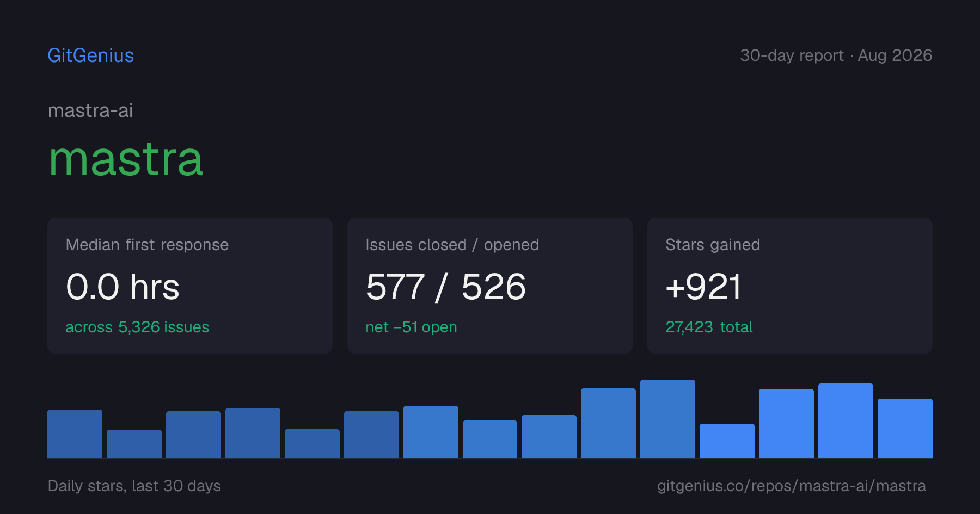Image resolution: width=980 pixels, height=514 pixels.
Task: Select the "+921" stars value
Action: point(703,287)
